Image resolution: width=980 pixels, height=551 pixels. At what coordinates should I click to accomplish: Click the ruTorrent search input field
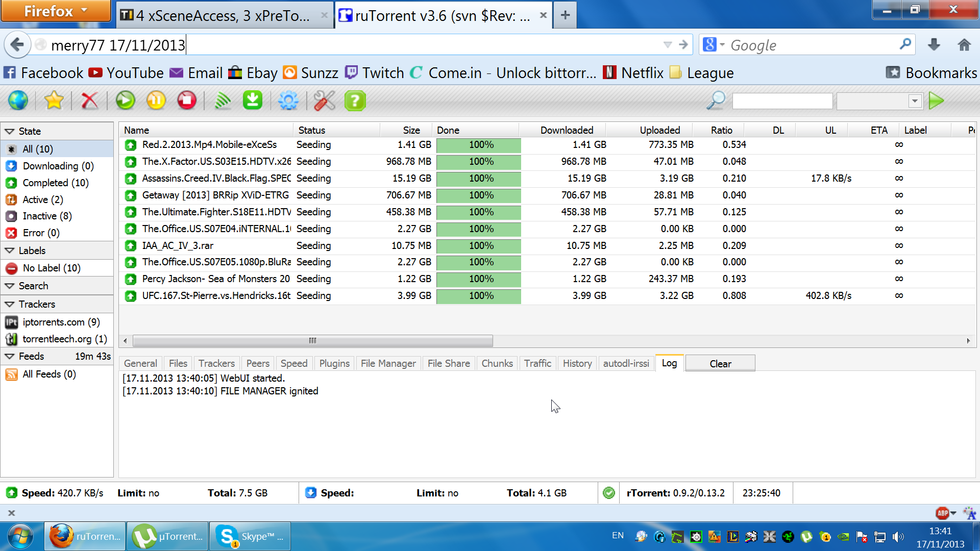point(782,101)
